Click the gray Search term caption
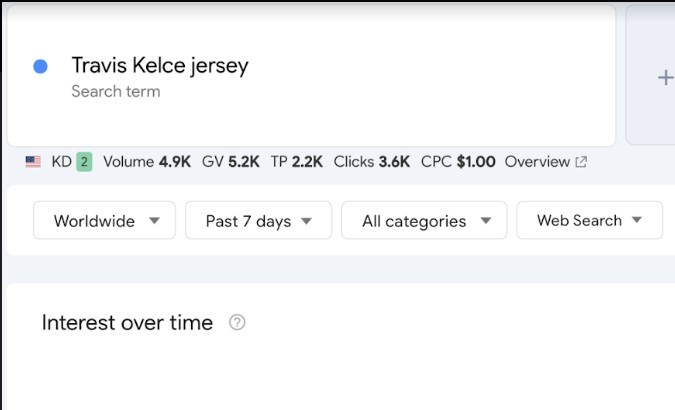 [x=115, y=92]
